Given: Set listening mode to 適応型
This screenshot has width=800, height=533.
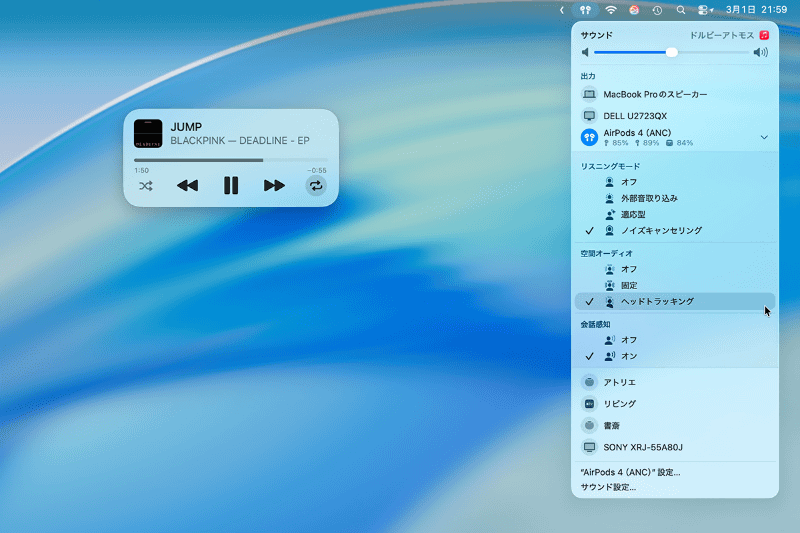Looking at the screenshot, I should pos(675,215).
